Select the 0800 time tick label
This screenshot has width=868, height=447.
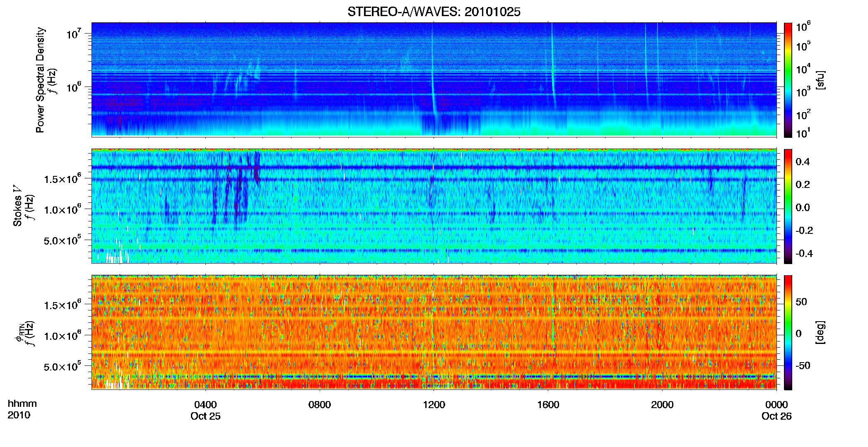coord(320,405)
